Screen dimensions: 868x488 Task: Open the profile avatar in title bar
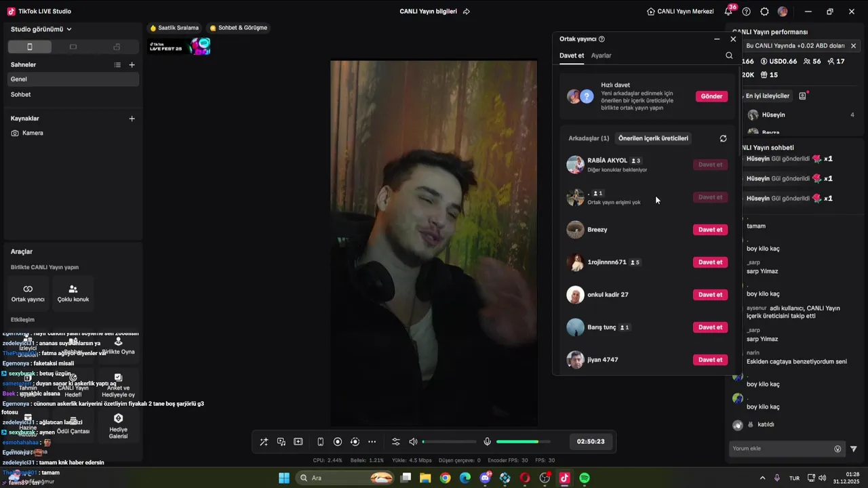pos(783,12)
